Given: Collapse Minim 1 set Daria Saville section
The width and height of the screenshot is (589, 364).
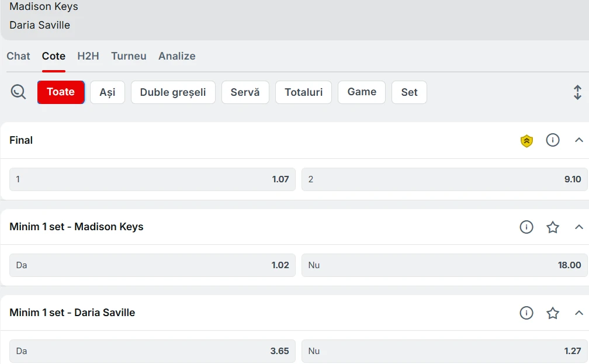Looking at the screenshot, I should (578, 313).
